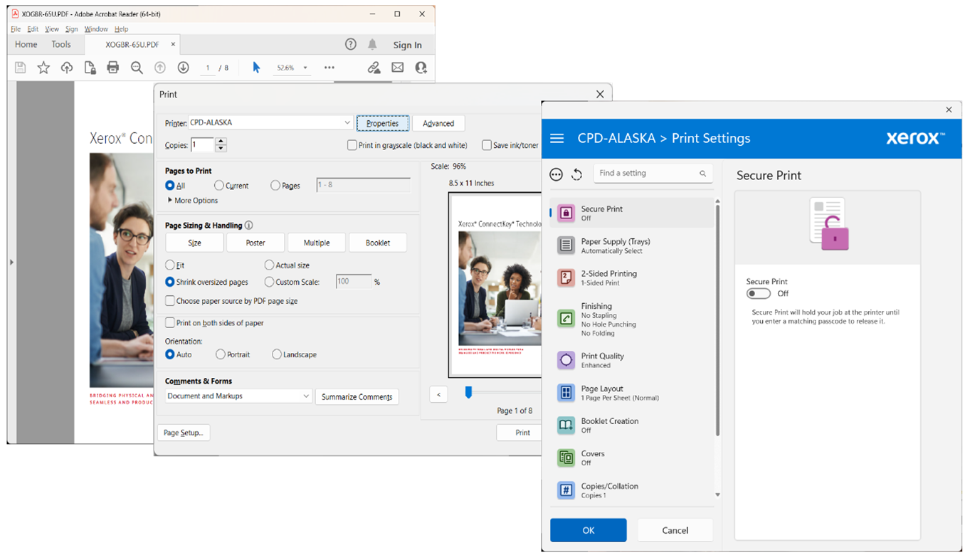Screen dimensions: 970x560
Task: Check Choose paper source by PDF page size
Action: coord(170,301)
